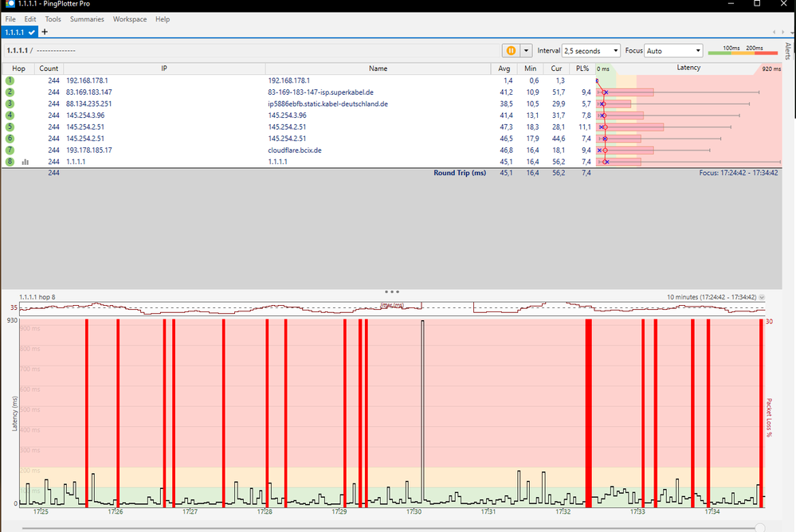
Task: Click the hop 3 green circle icon
Action: click(10, 104)
